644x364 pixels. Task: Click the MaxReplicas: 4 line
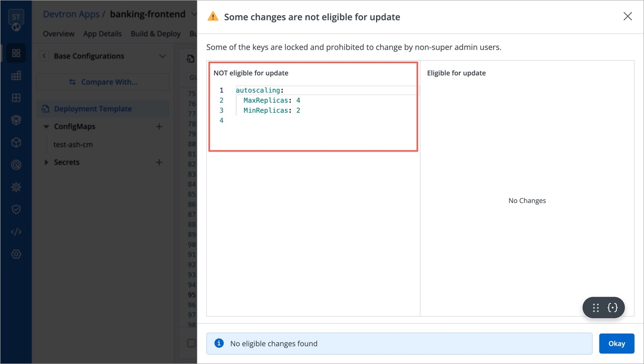click(x=272, y=100)
